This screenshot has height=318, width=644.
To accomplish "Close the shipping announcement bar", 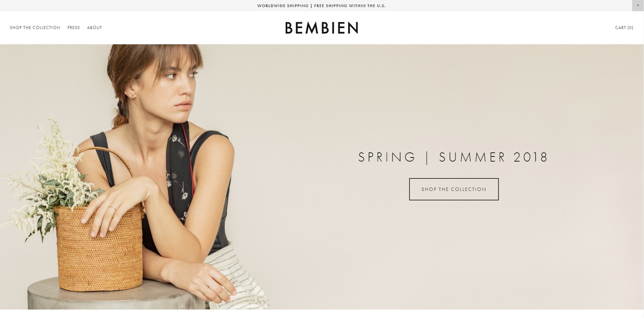I will [638, 5].
